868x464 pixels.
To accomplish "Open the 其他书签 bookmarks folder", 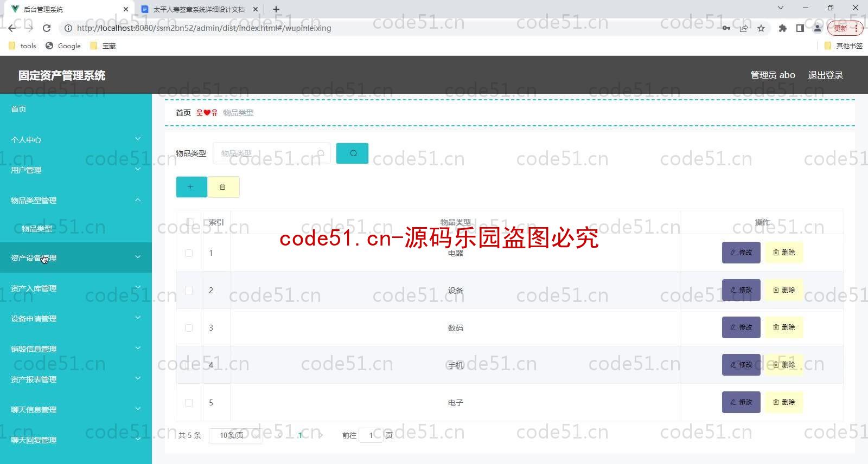I will pos(843,46).
